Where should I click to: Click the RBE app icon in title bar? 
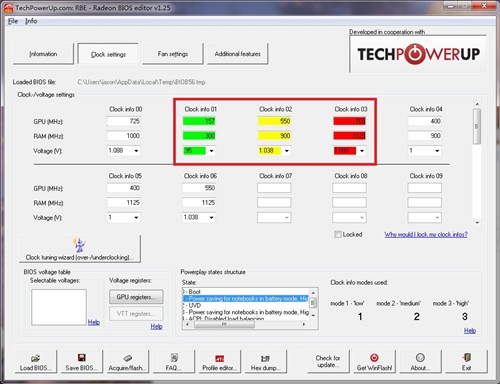pyautogui.click(x=8, y=7)
